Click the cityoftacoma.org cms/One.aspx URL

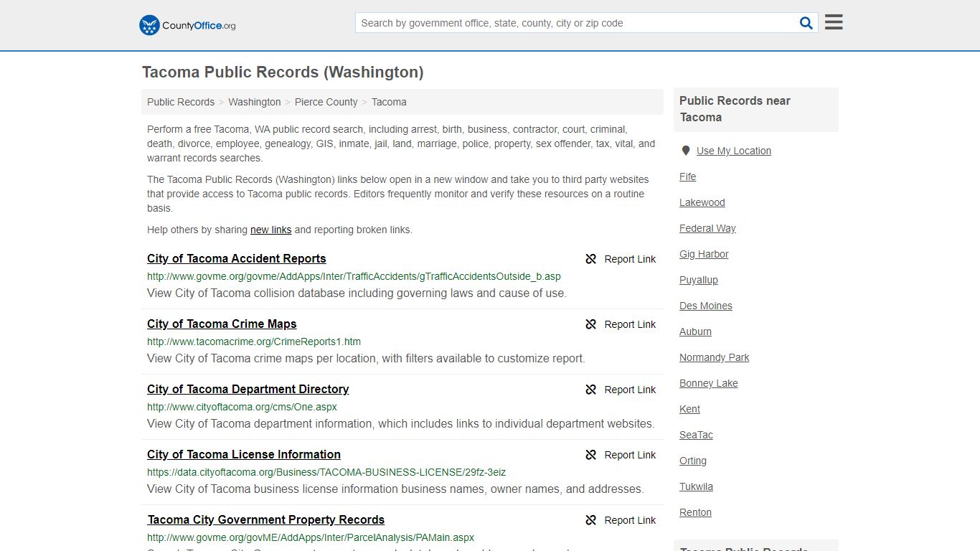[242, 407]
